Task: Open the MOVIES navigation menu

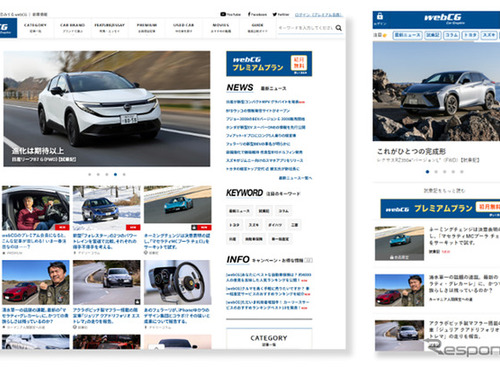Action: coord(221,28)
